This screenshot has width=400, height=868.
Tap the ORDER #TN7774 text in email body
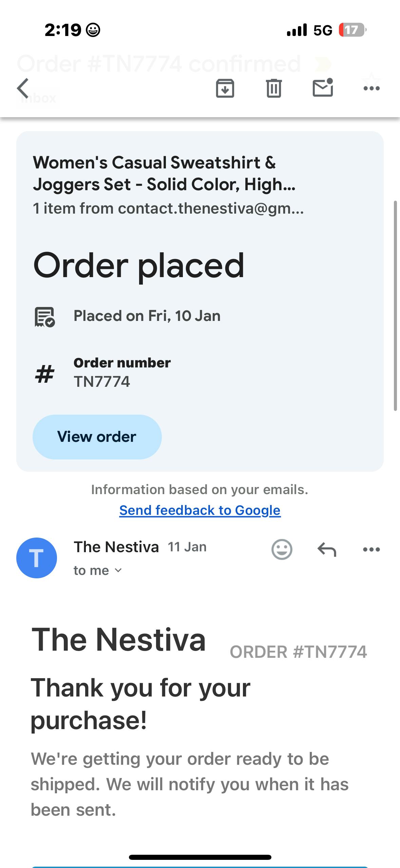(298, 652)
